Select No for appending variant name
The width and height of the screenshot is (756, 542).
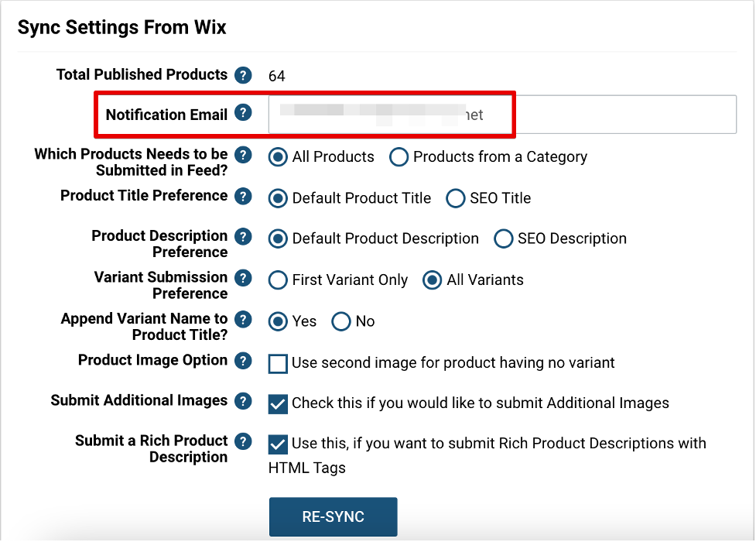[x=341, y=321]
